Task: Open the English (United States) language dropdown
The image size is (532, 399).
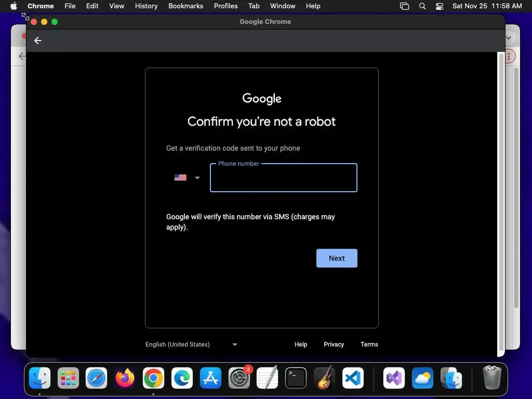Action: [191, 344]
